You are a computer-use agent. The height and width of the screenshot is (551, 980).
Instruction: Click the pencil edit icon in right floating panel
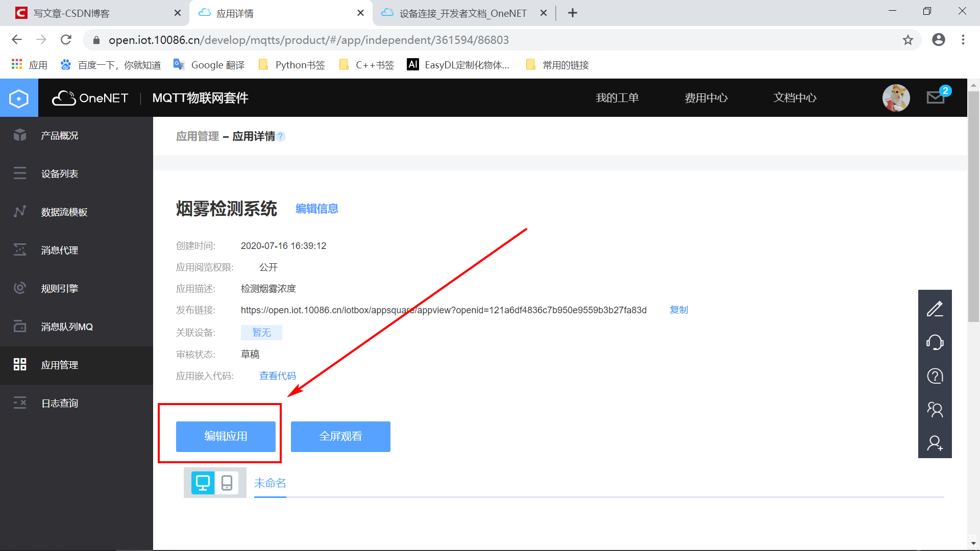[935, 309]
